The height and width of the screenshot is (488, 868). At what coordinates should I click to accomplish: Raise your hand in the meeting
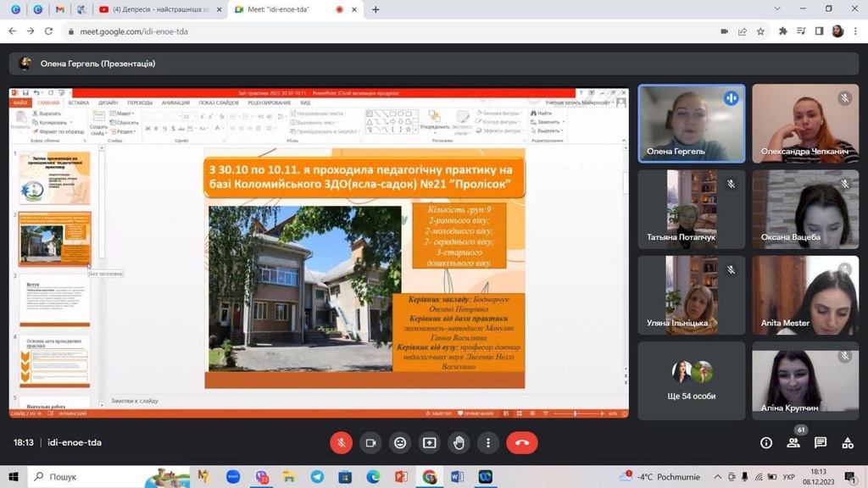[459, 442]
